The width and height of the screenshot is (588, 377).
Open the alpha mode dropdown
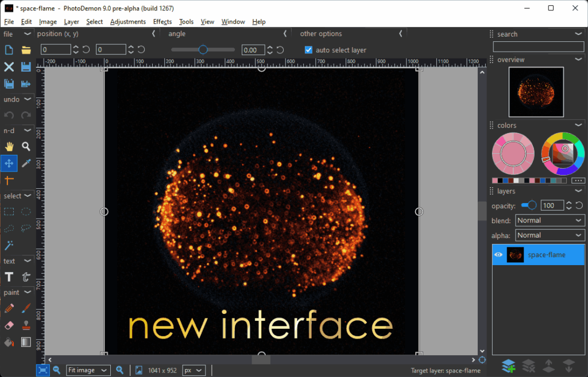(x=550, y=235)
